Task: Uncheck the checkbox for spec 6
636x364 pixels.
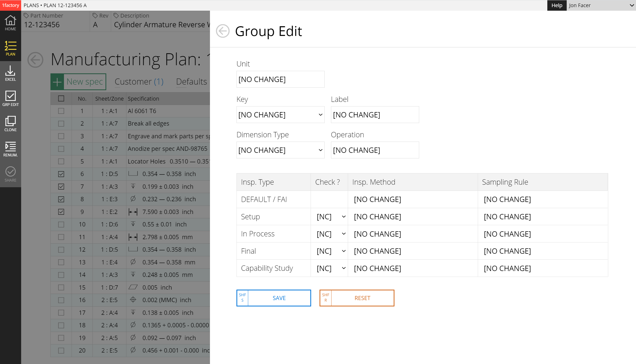Action: pos(61,174)
